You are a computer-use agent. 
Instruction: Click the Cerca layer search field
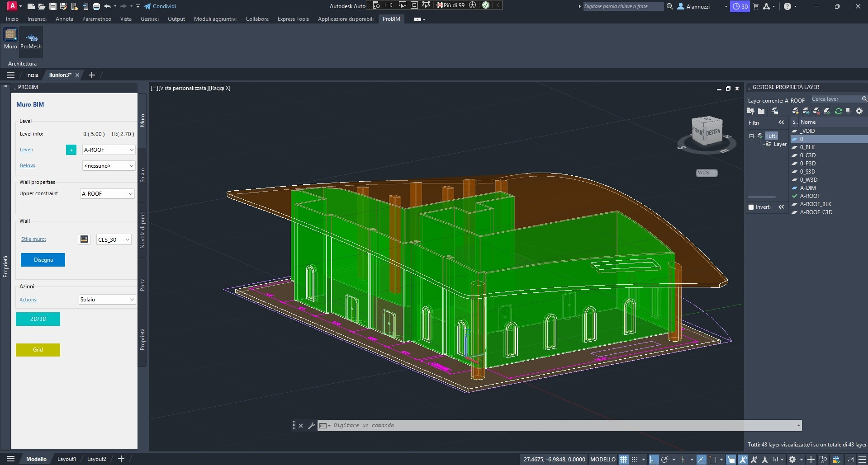[835, 99]
